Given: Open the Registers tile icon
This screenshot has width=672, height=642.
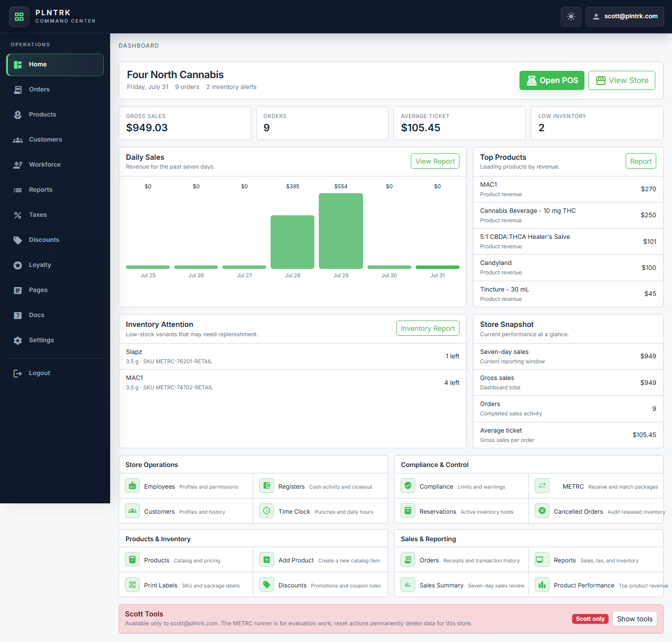Looking at the screenshot, I should pyautogui.click(x=267, y=486).
